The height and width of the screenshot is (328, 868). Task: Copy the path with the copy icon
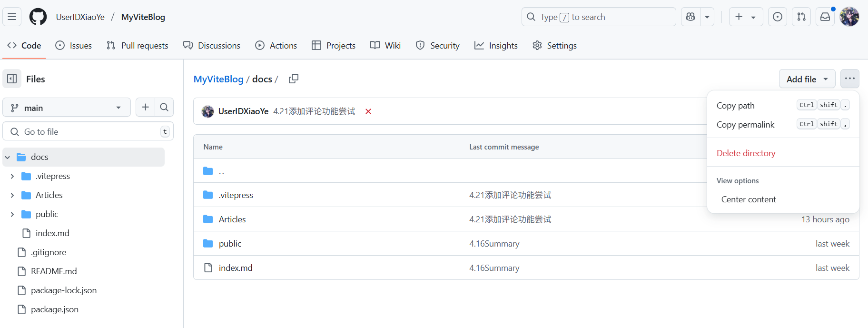294,79
